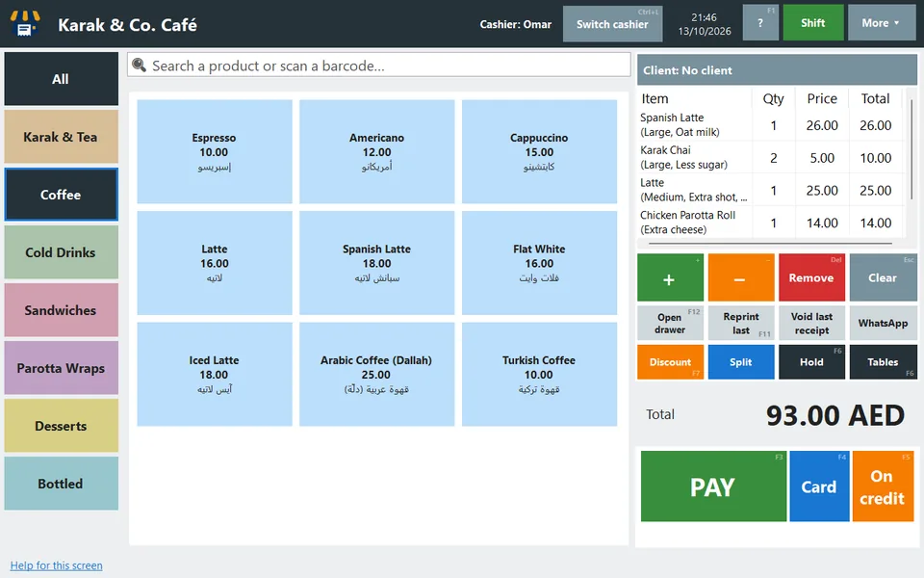Open the Parotta Wraps category
The height and width of the screenshot is (578, 924).
(62, 368)
